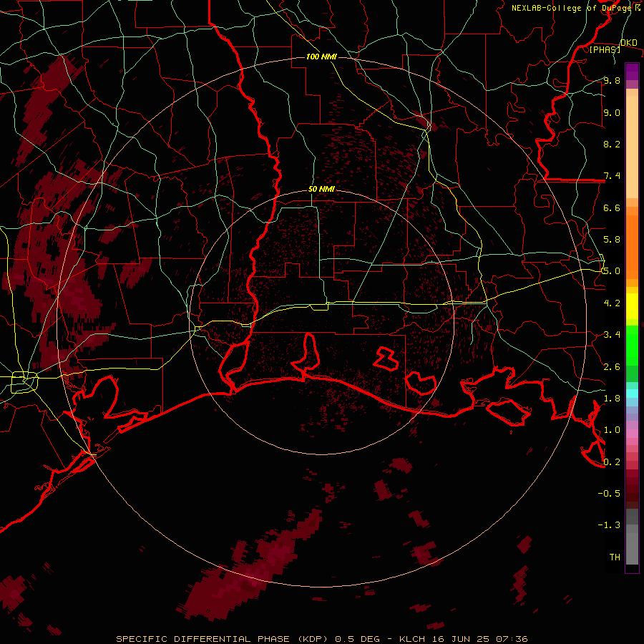The height and width of the screenshot is (644, 644).
Task: Click the 1.8 value on color scale
Action: point(612,399)
